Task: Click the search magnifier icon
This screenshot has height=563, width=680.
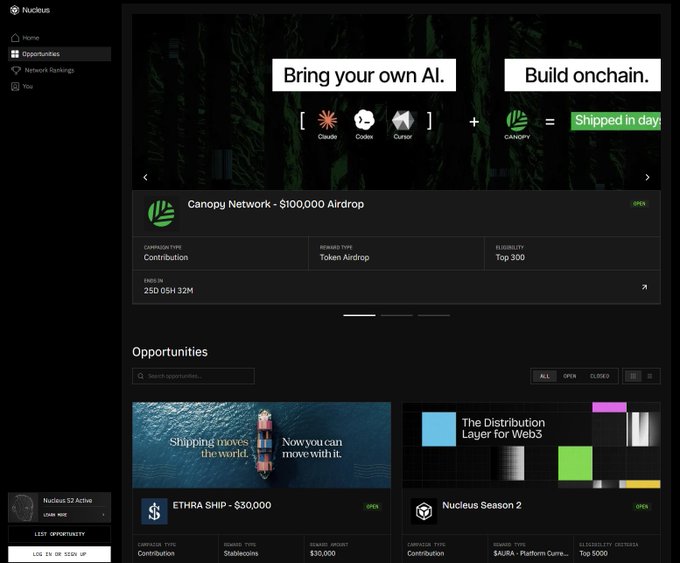Action: point(141,376)
